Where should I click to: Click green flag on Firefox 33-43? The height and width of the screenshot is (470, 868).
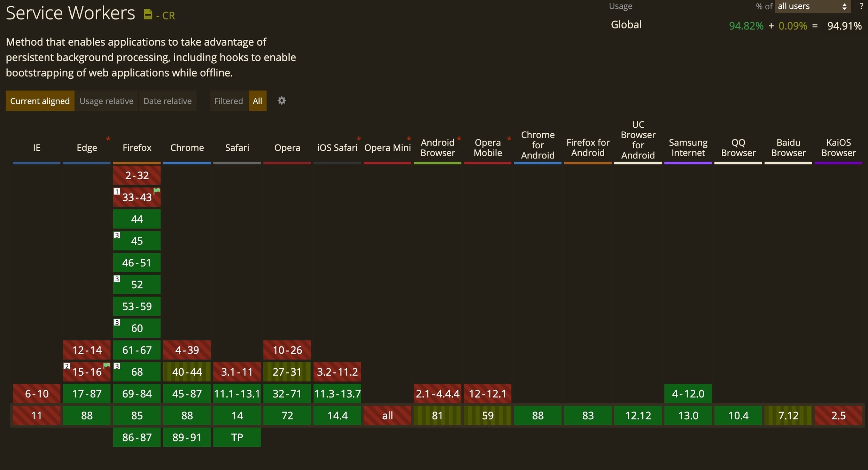click(x=157, y=190)
